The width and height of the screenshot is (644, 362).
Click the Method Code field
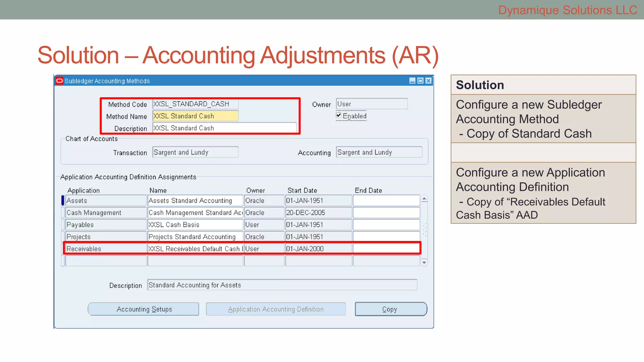click(195, 104)
